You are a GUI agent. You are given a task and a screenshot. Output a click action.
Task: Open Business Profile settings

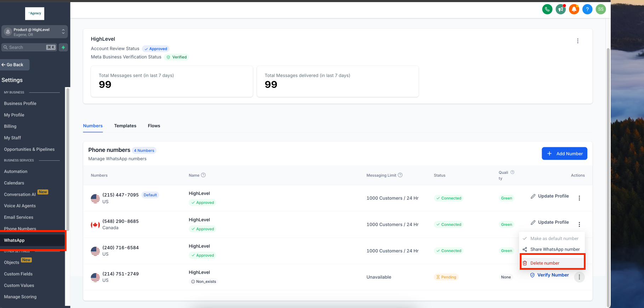(x=20, y=103)
